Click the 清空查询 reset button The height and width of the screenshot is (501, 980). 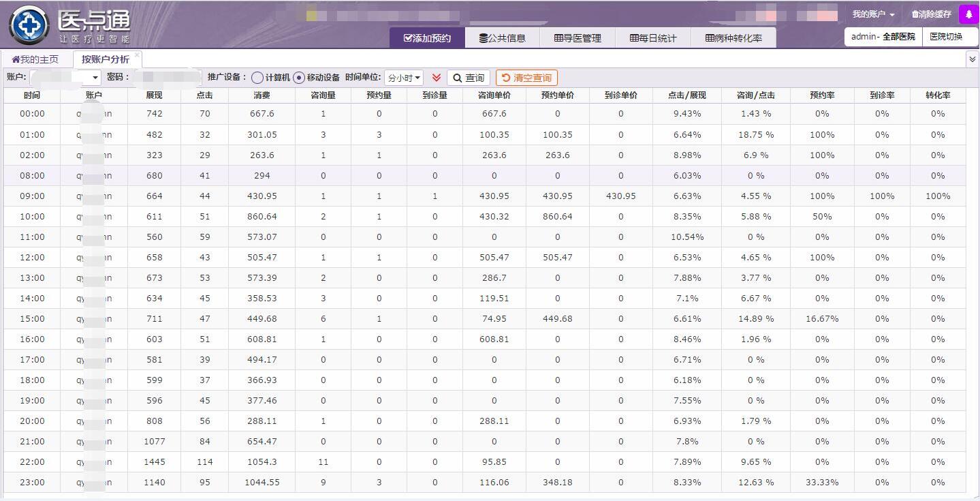(526, 78)
